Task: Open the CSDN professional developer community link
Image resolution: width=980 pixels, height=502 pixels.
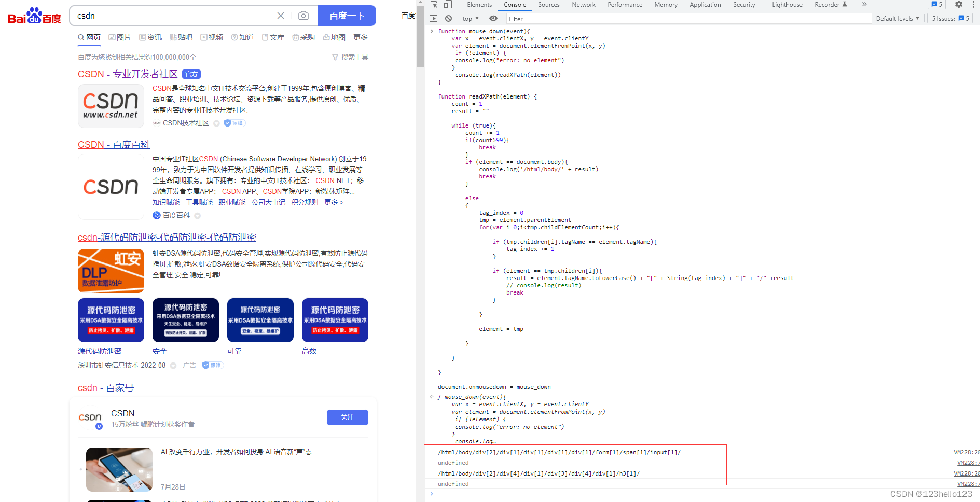Action: point(128,74)
